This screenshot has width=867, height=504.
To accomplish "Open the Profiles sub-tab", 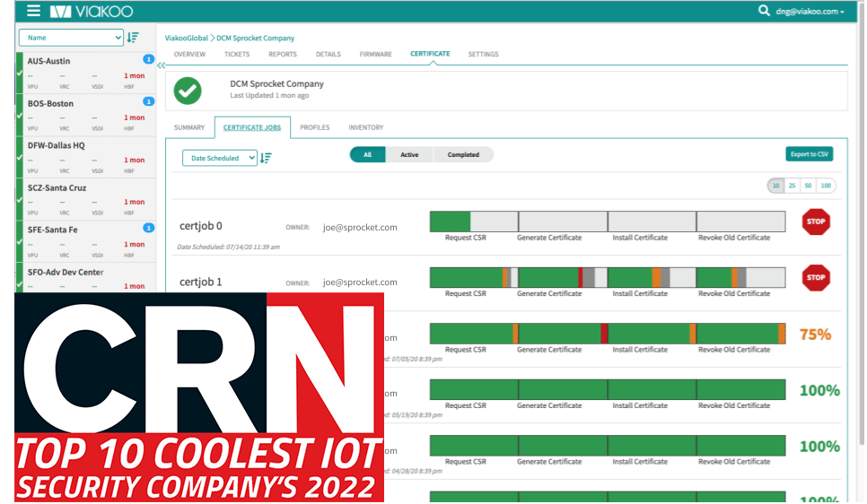I will tap(315, 127).
